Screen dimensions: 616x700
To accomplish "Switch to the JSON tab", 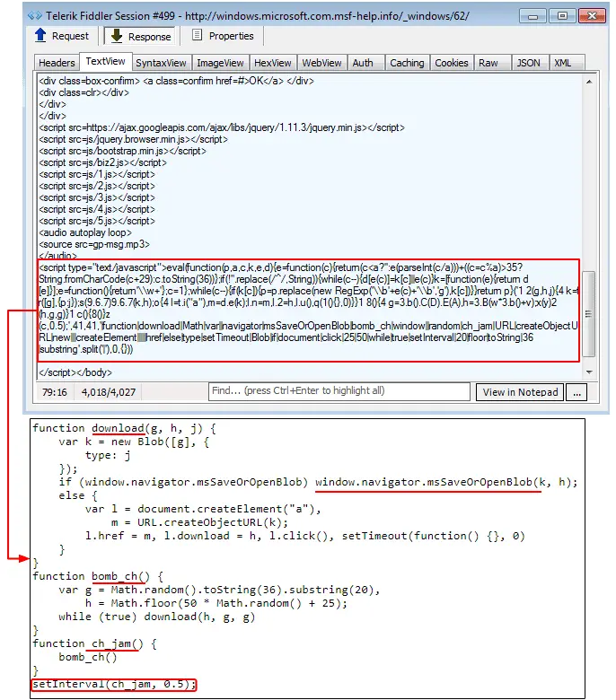I will click(528, 63).
